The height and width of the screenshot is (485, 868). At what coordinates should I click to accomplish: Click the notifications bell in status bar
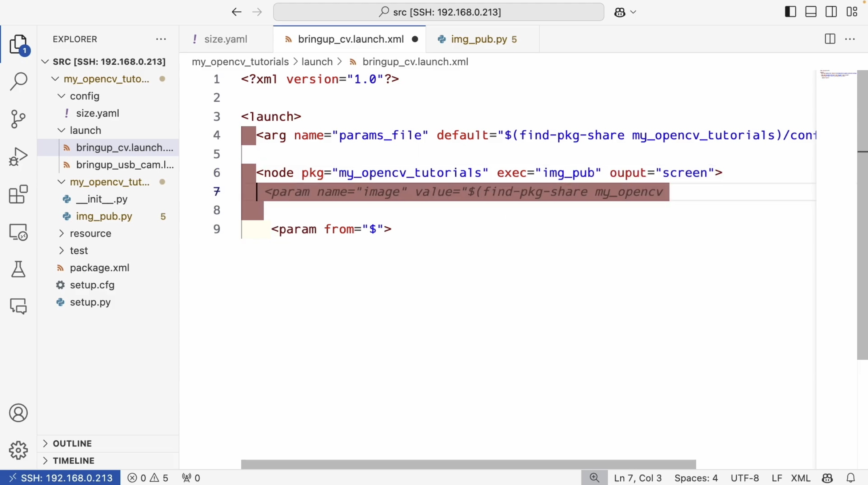pos(851,478)
